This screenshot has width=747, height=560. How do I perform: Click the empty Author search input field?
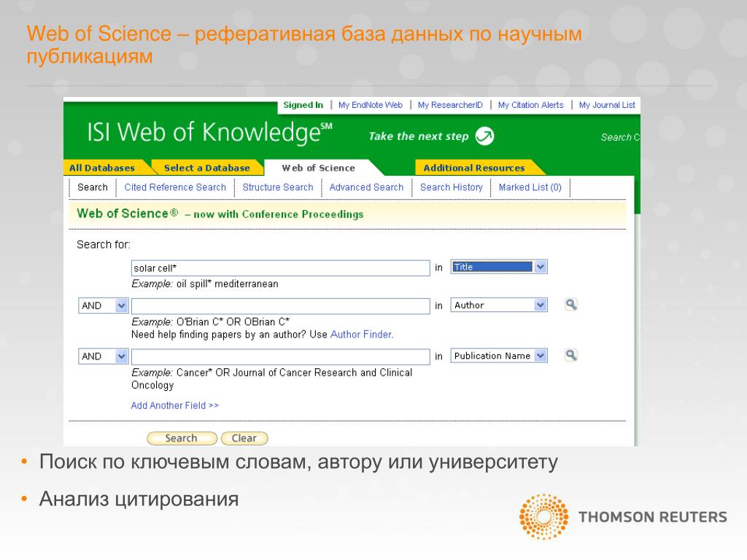pos(281,306)
